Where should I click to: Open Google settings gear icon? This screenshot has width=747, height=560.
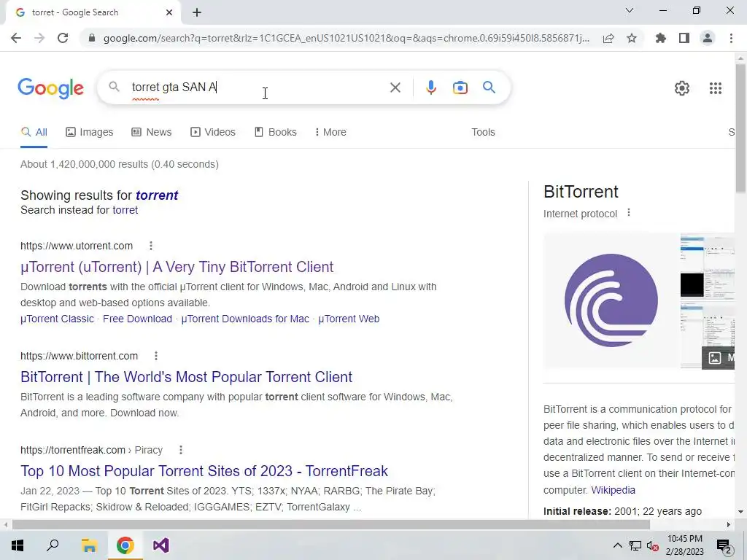682,88
